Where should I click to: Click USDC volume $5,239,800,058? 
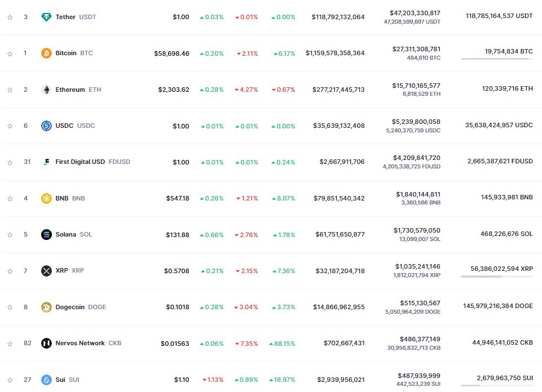(416, 122)
